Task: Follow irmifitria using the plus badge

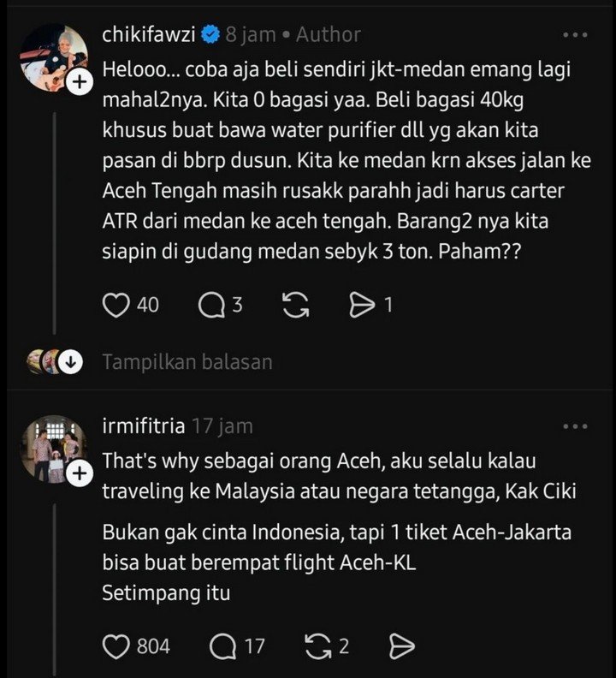Action: click(80, 473)
